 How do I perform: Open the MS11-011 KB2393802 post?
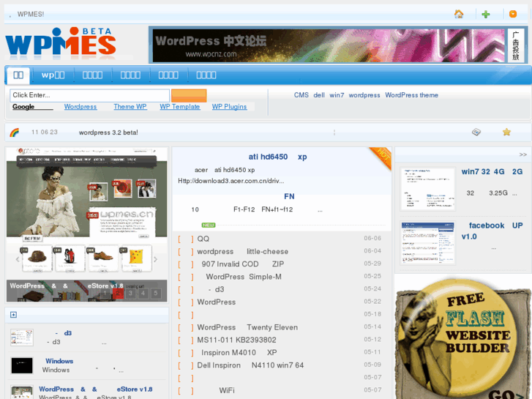(236, 340)
